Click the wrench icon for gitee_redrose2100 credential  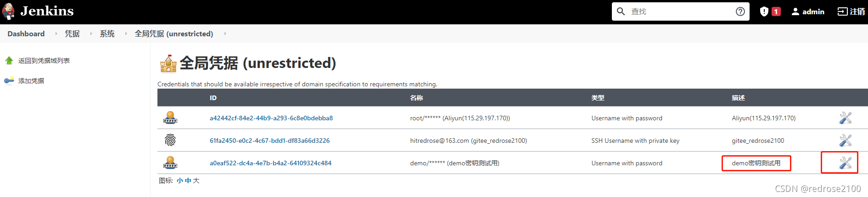pos(845,141)
